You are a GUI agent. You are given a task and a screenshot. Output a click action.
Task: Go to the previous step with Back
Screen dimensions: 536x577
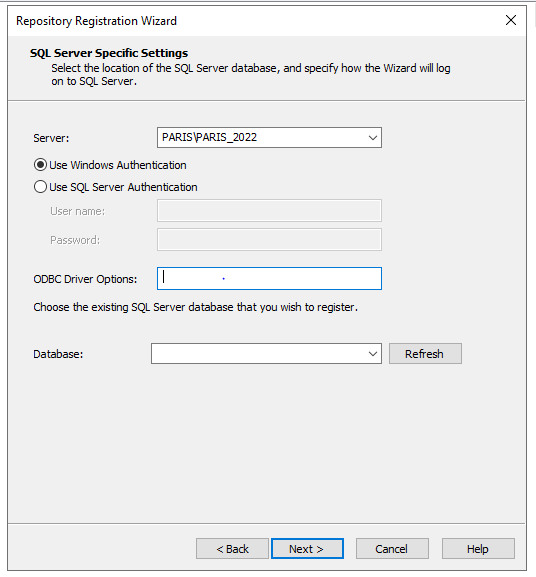pos(232,549)
